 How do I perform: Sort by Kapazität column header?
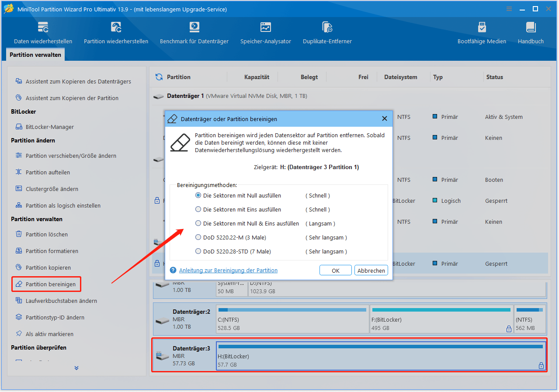coord(257,77)
